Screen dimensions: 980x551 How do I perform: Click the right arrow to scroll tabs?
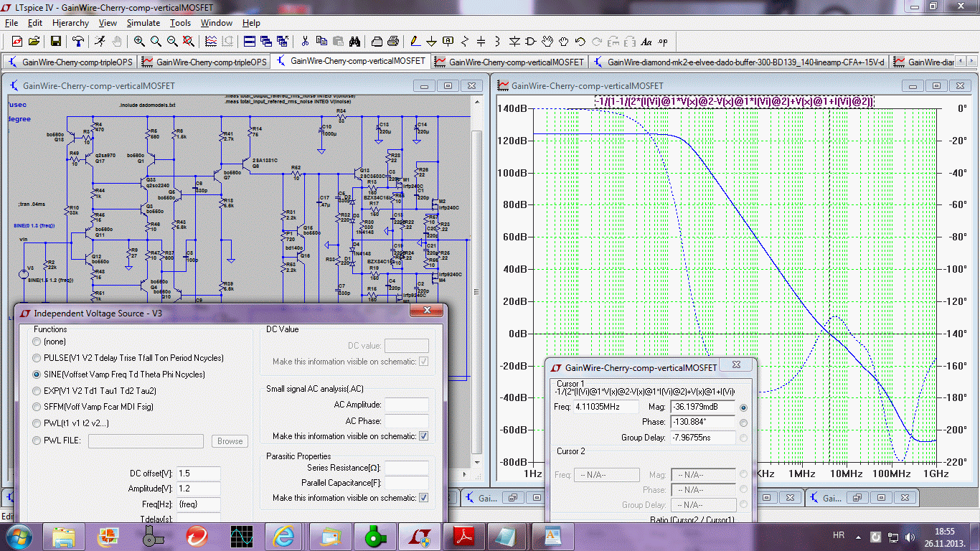[974, 62]
